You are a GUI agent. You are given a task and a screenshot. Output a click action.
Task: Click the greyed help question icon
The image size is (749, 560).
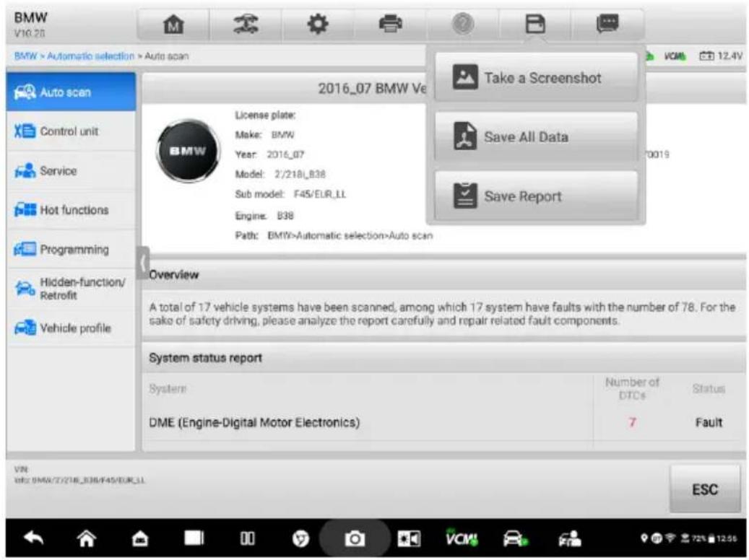462,23
